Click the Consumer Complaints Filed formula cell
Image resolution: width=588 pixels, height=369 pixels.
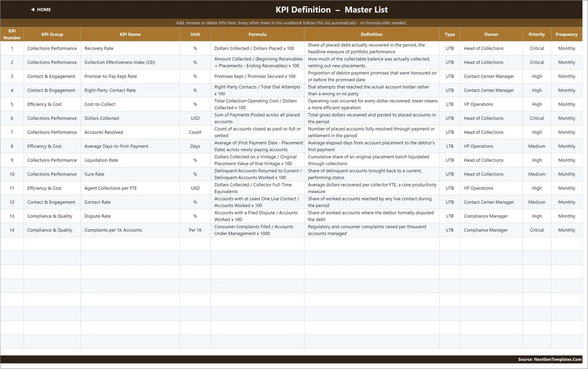coord(257,230)
